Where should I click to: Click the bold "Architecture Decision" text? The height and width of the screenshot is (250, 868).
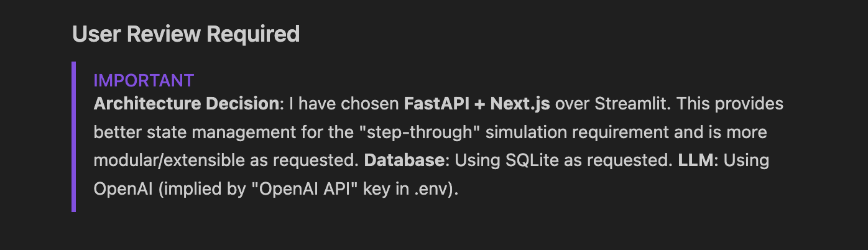point(186,103)
